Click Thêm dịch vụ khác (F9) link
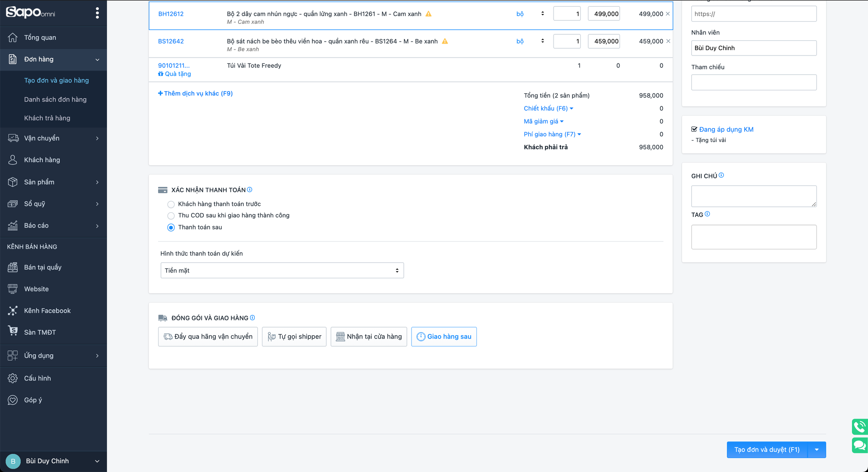This screenshot has width=868, height=472. click(x=195, y=93)
